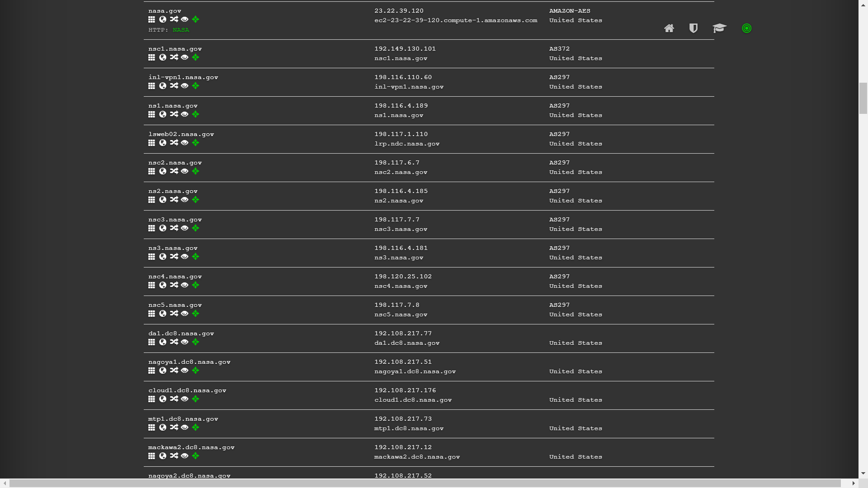Click the green NASA HTTP title link
Image resolution: width=868 pixels, height=488 pixels.
pyautogui.click(x=181, y=30)
